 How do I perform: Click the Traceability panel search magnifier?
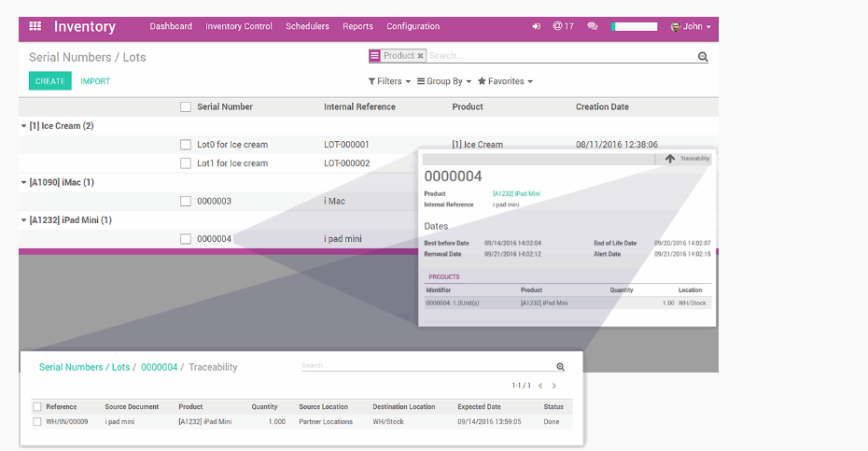click(560, 367)
